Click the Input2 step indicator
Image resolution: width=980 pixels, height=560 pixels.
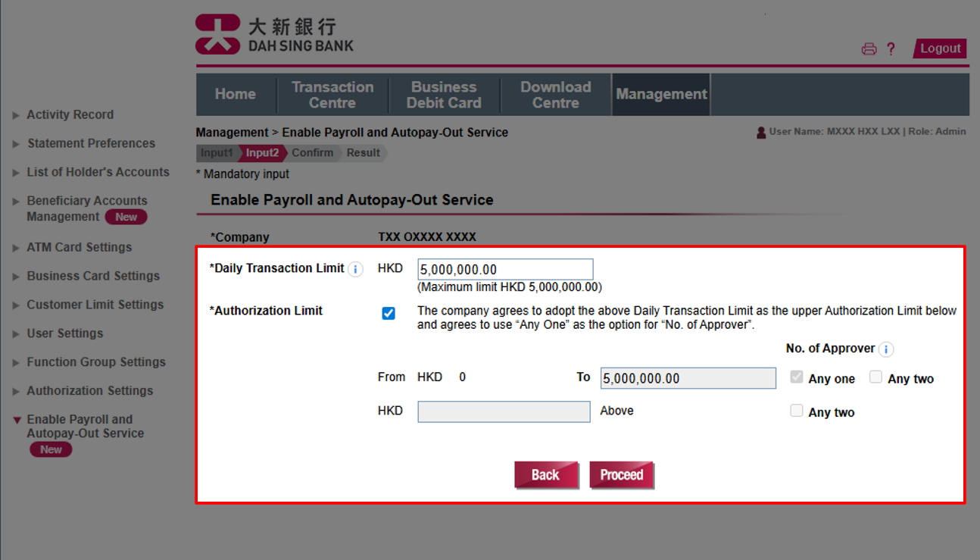262,153
